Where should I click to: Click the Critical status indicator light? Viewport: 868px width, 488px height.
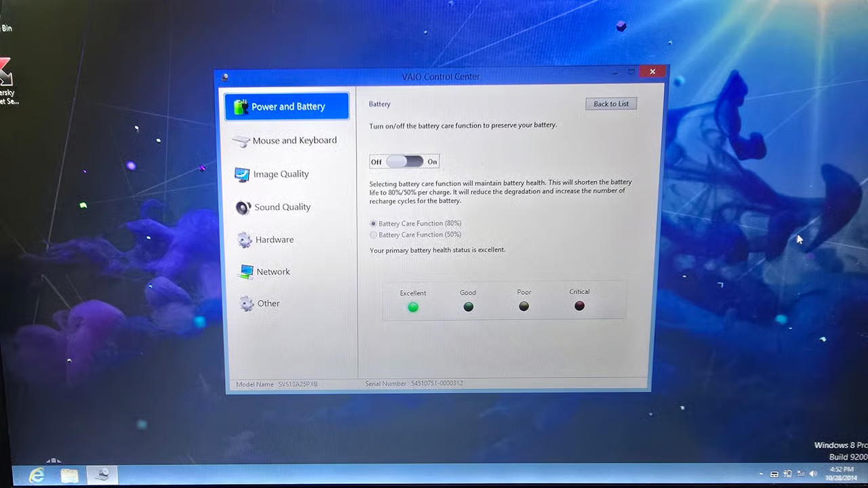tap(579, 306)
